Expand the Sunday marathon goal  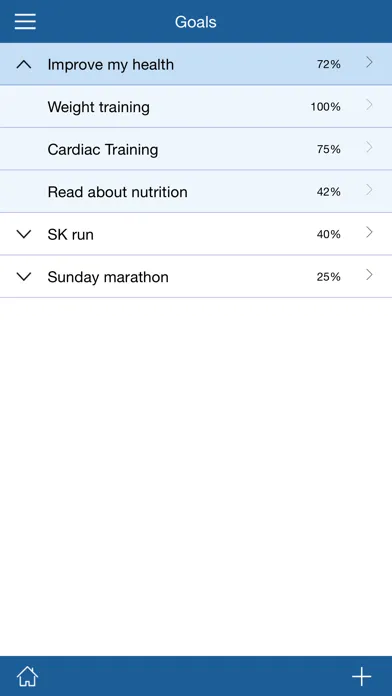[24, 277]
